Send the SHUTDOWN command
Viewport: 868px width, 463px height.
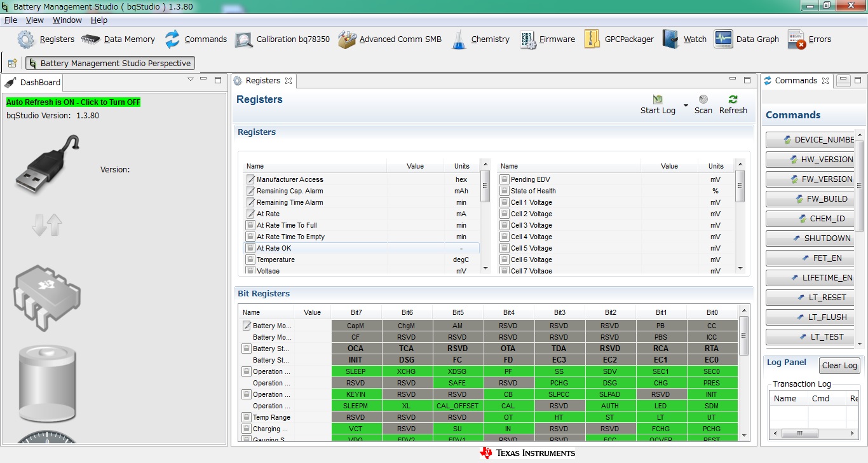click(x=811, y=238)
